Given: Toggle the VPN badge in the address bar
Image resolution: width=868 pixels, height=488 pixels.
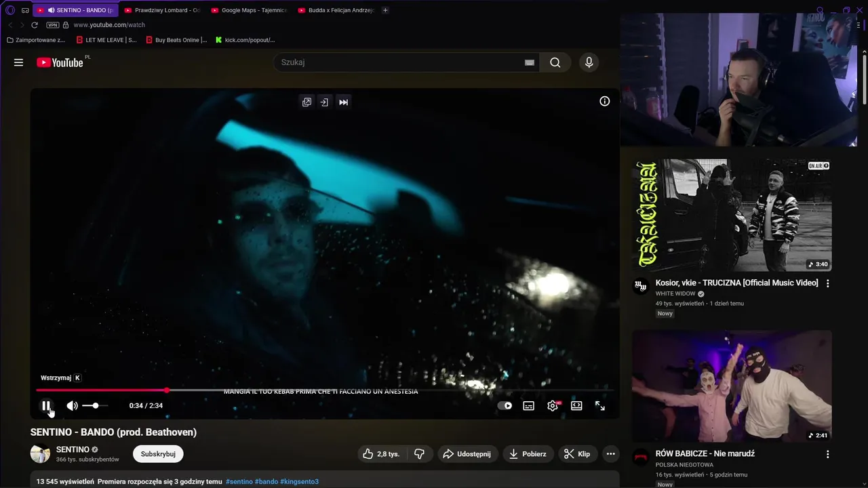Looking at the screenshot, I should (x=53, y=25).
